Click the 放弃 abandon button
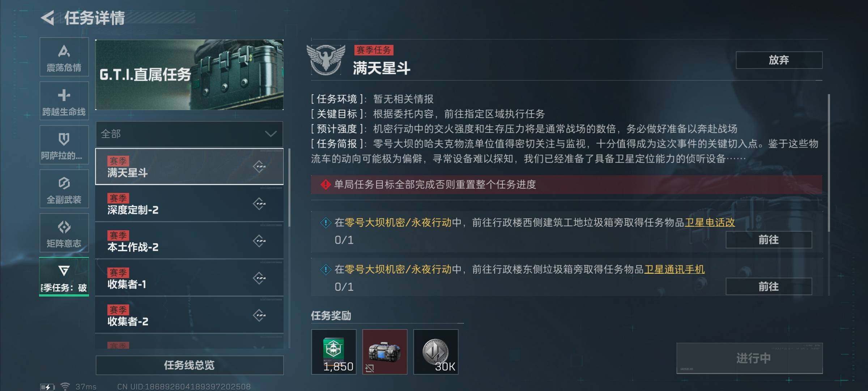868x391 pixels. pyautogui.click(x=779, y=60)
